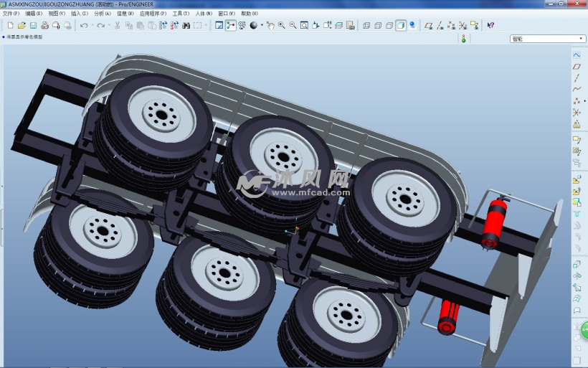Toggle orient mode icon

[x=242, y=25]
